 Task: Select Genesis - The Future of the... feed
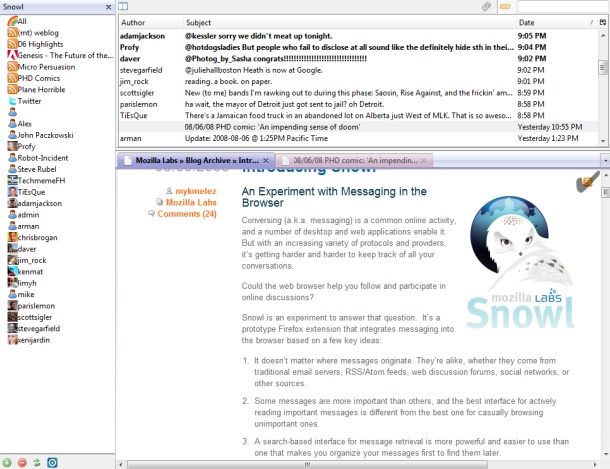[60, 56]
